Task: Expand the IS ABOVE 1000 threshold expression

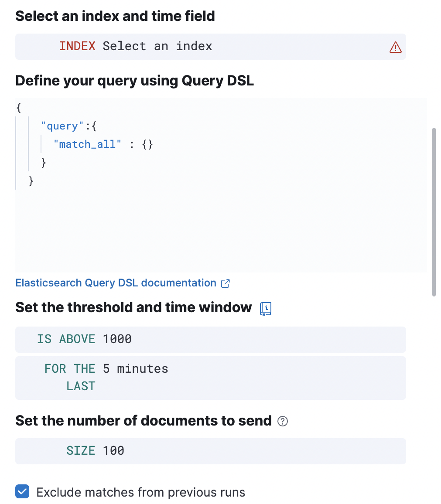Action: (85, 339)
